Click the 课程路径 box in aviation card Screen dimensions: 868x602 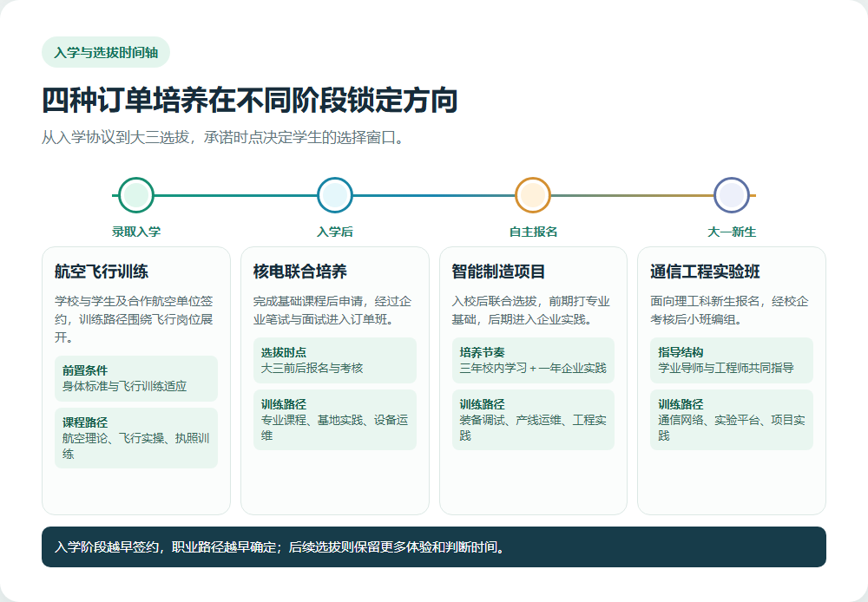tap(136, 438)
